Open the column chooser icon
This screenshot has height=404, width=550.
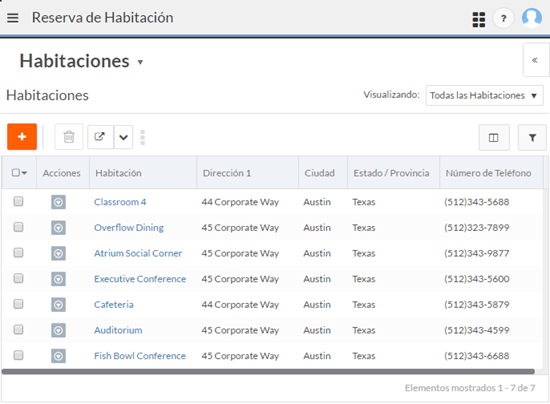point(494,137)
